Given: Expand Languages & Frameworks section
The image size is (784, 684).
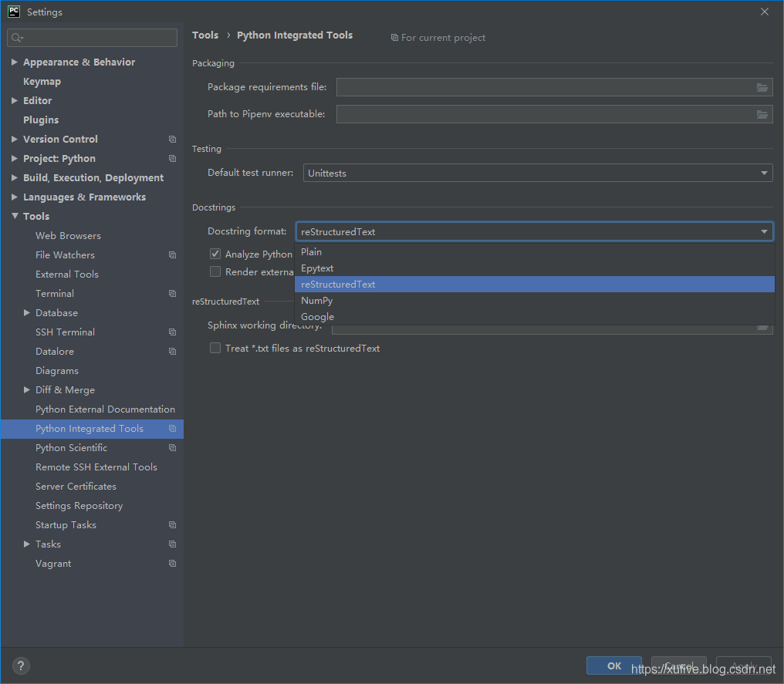Looking at the screenshot, I should [x=15, y=197].
